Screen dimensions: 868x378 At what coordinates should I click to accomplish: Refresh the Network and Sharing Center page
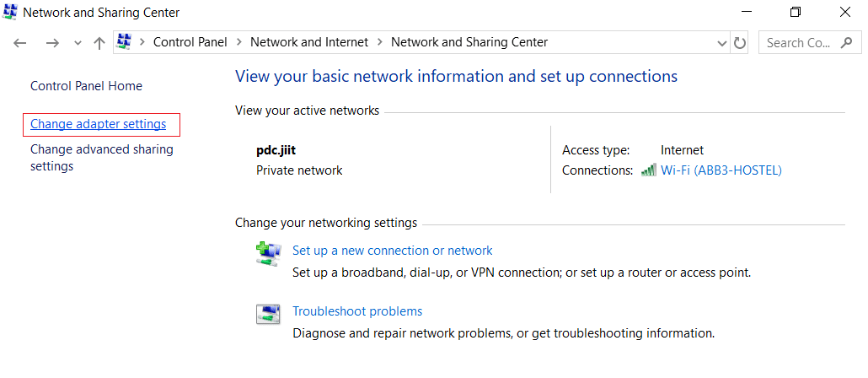pyautogui.click(x=740, y=43)
